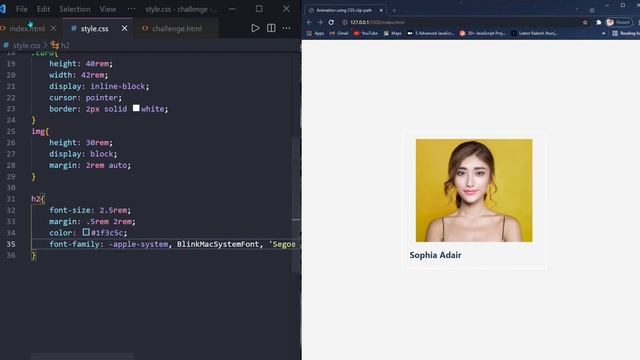Click the Sophia Adair portrait image

(x=474, y=190)
